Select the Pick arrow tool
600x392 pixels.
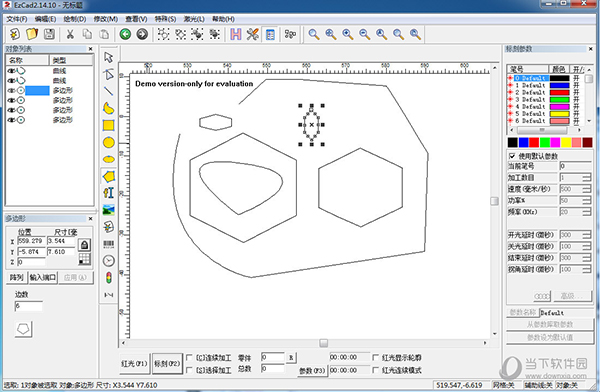(x=109, y=57)
